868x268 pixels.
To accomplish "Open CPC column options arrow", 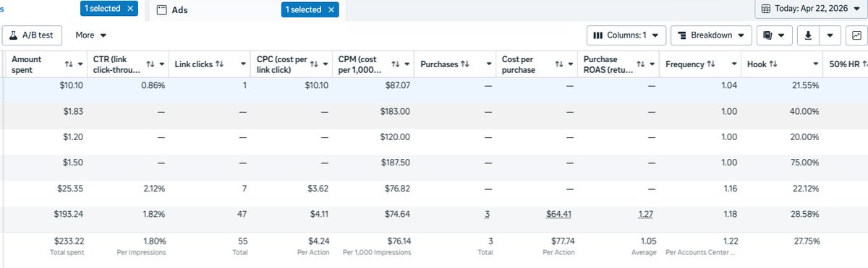I will [325, 64].
